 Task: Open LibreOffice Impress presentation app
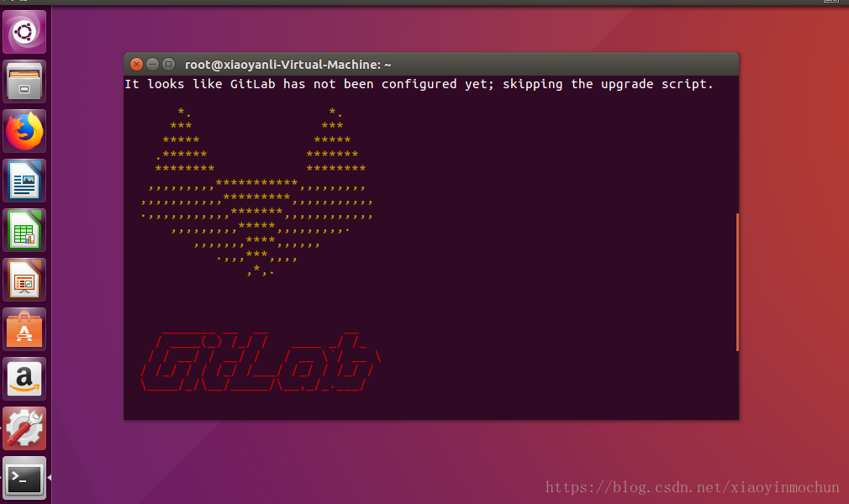click(x=24, y=280)
